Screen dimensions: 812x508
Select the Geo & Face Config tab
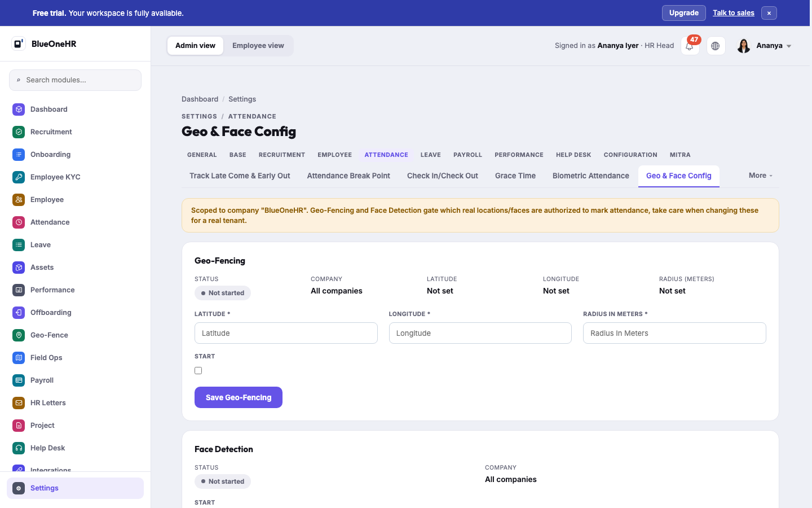[679, 176]
